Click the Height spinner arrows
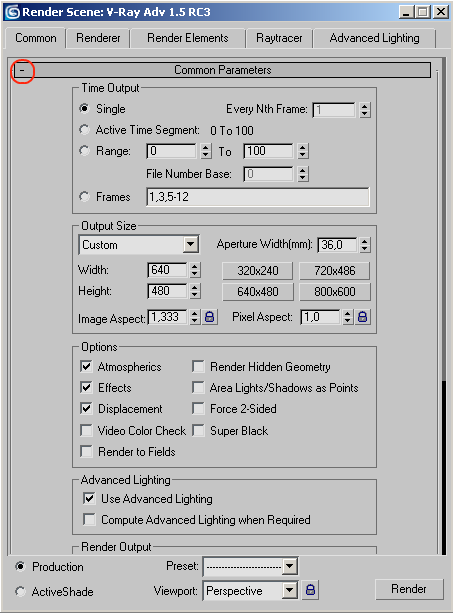Screen dimensions: 453x613 [195, 291]
